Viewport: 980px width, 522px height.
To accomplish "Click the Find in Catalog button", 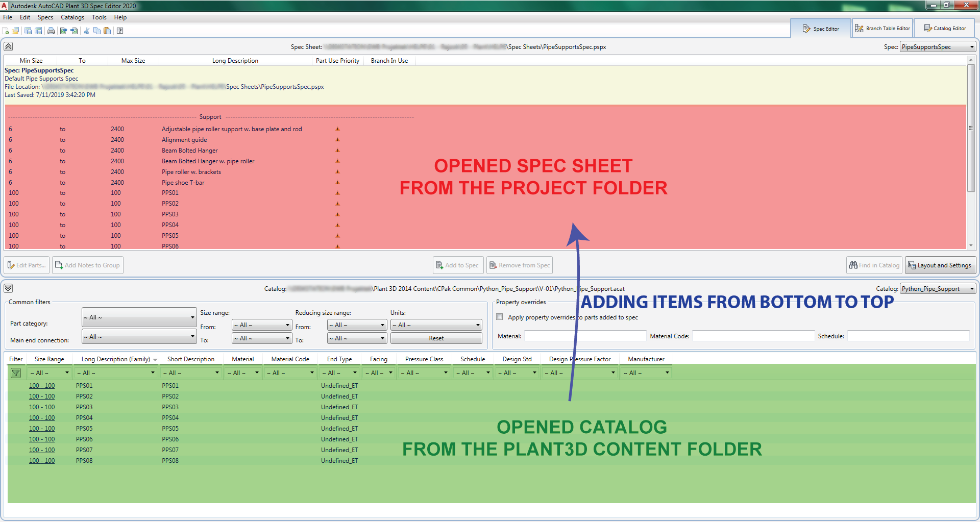I will point(874,265).
